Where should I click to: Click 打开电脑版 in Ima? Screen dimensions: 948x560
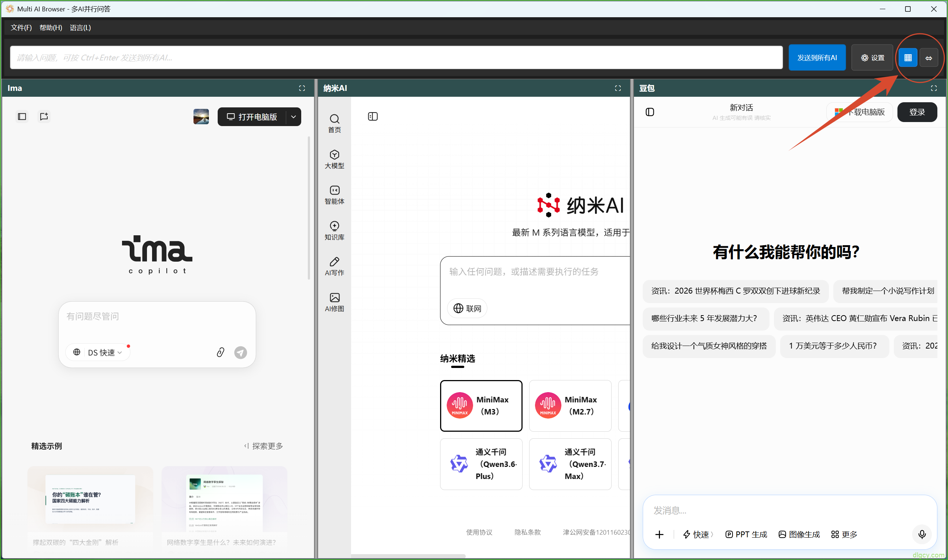click(252, 117)
